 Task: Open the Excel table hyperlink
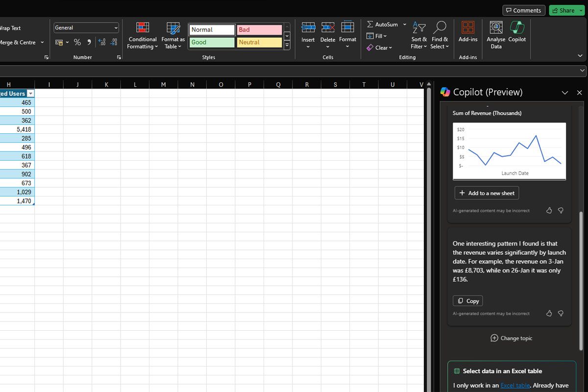(x=515, y=386)
